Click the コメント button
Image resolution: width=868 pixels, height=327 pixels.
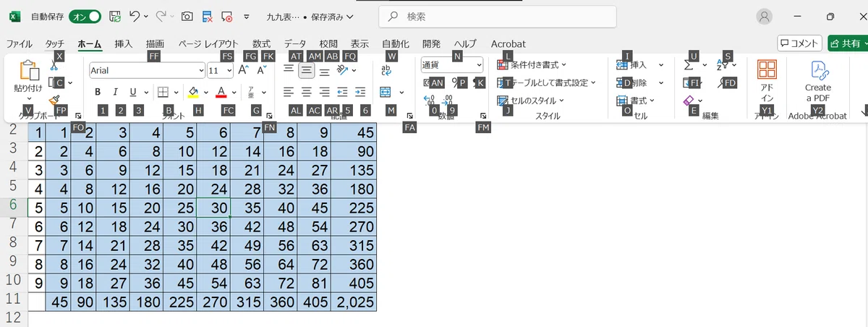click(799, 43)
